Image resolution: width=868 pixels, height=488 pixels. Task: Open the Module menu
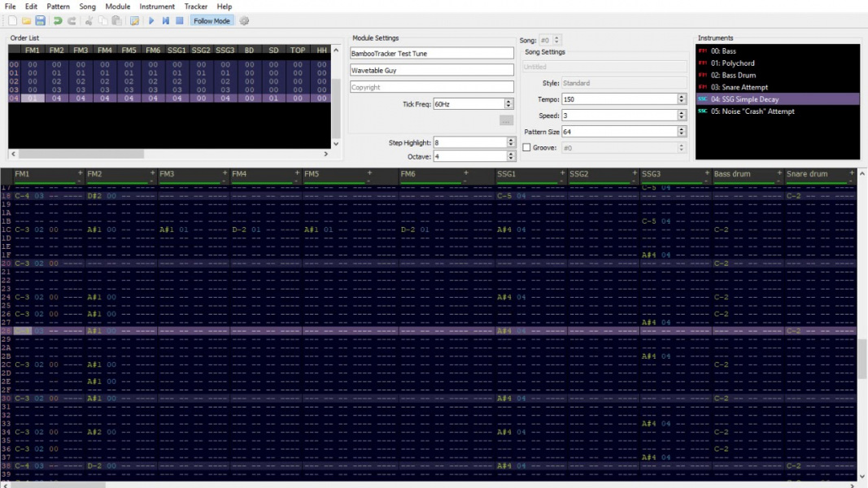117,7
